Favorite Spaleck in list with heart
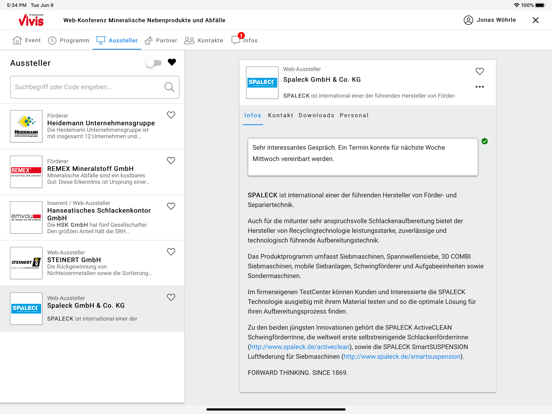This screenshot has width=552, height=414. tap(171, 297)
